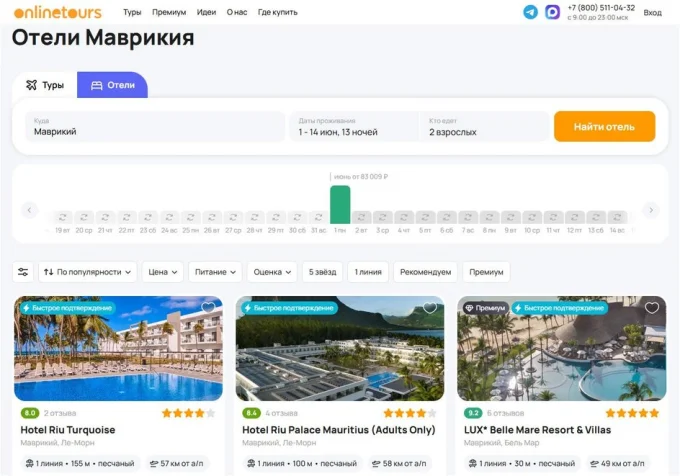
Task: Add Hotel Riu Turquoise to favorites heart
Action: pos(208,307)
